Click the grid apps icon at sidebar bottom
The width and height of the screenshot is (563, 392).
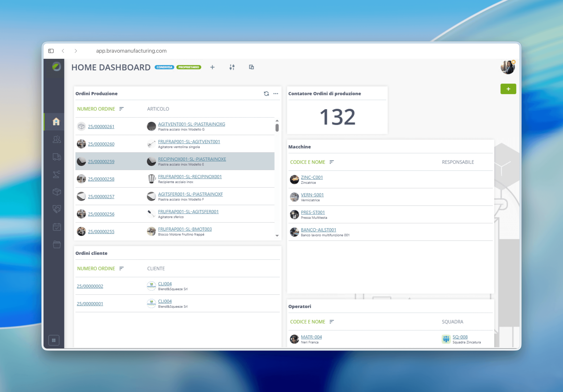(54, 340)
